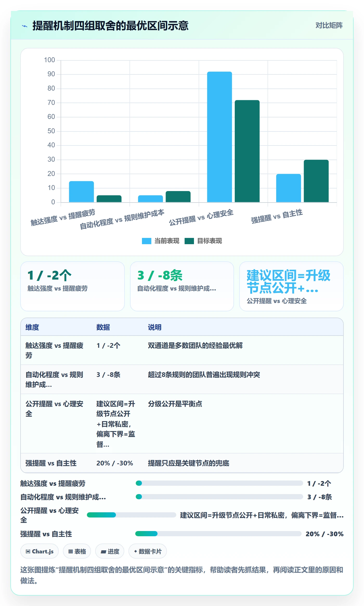
Task: Click table cell 分级公开是平衡点
Action: 175,404
